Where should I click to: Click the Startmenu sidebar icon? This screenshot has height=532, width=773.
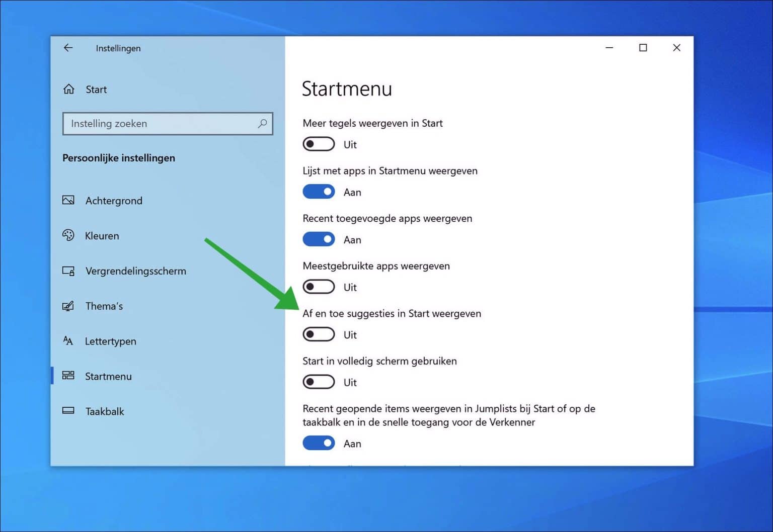coord(68,376)
